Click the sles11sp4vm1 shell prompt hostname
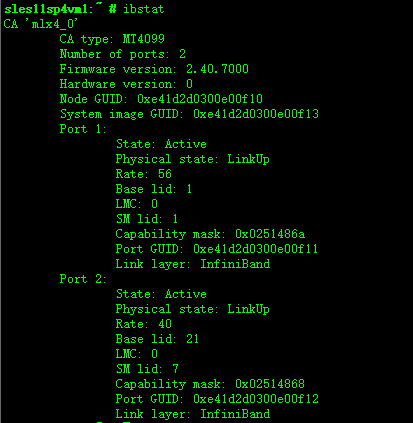 [46, 9]
